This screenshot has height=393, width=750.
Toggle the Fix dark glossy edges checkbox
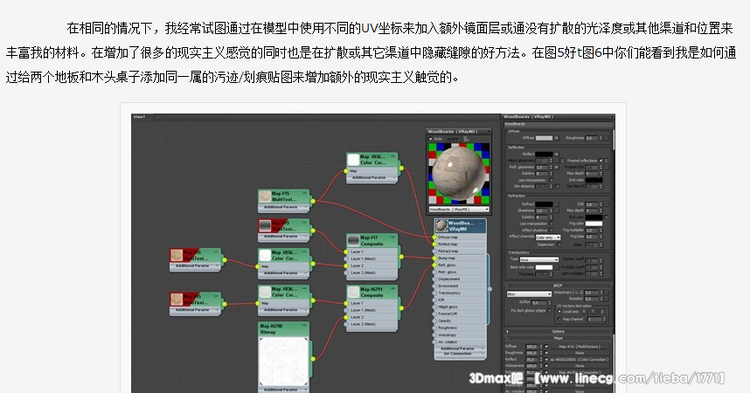pos(550,310)
